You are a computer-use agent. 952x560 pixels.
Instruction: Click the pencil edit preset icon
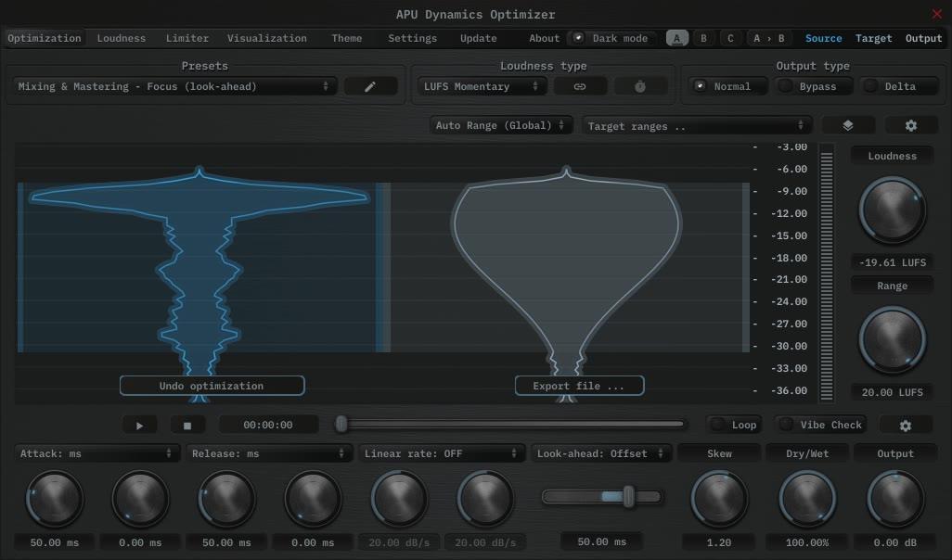coord(370,87)
